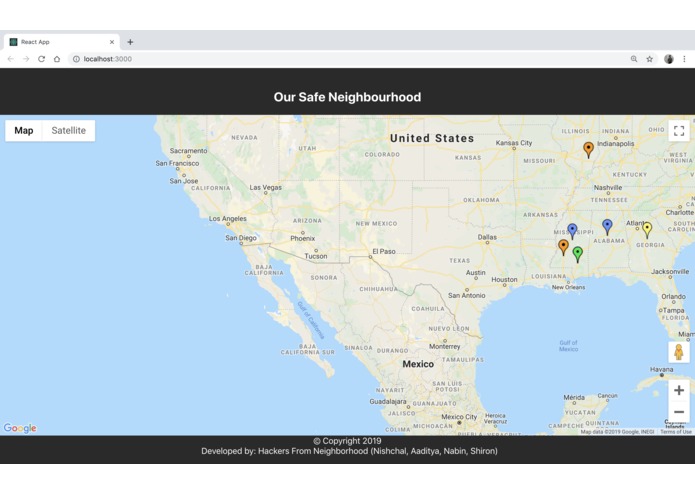This screenshot has height=494, width=695.
Task: Click the orange marker in Illinois
Action: (x=588, y=149)
